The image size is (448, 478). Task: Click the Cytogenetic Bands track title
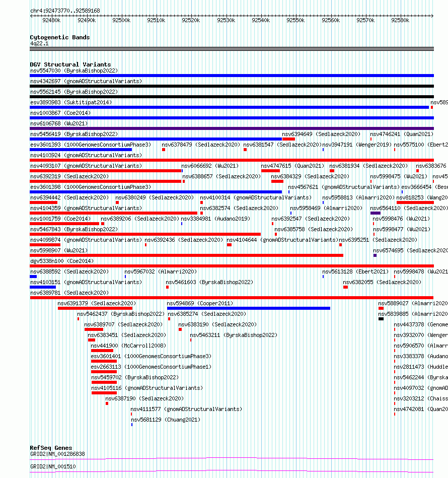[x=60, y=37]
